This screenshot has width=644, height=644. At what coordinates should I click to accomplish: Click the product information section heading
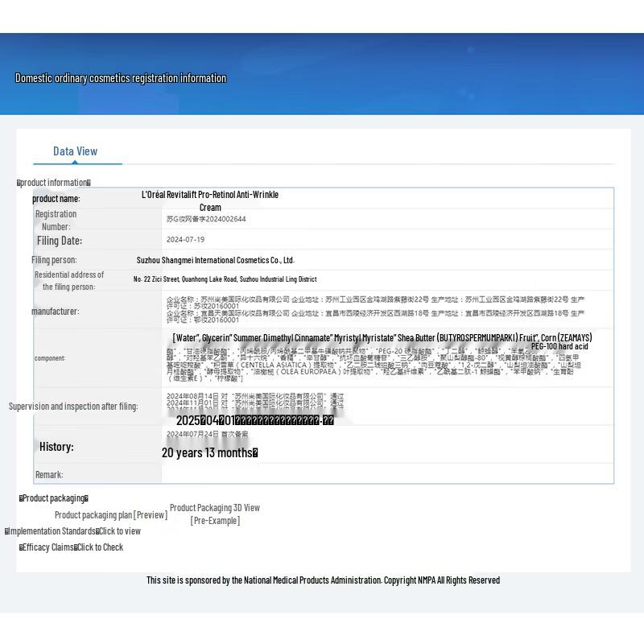54,183
